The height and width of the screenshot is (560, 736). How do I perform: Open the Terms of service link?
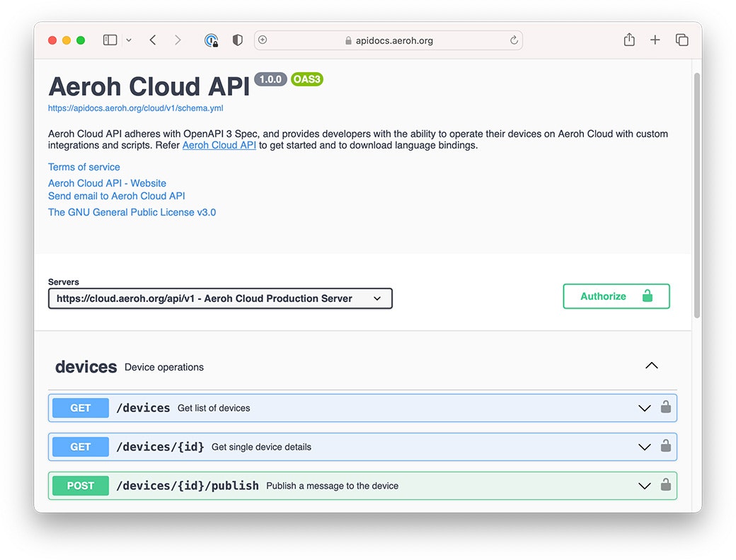click(x=84, y=167)
